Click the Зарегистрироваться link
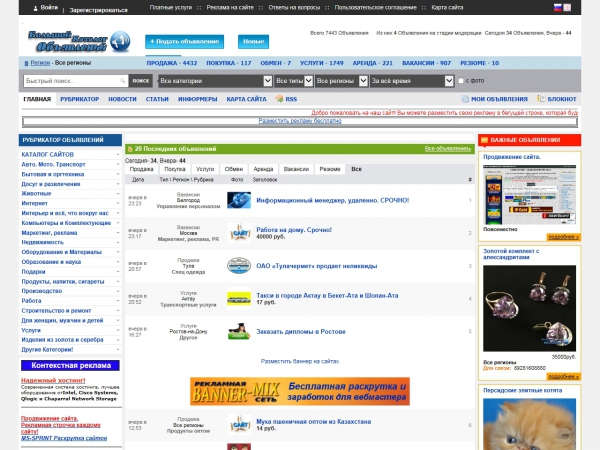 click(98, 10)
